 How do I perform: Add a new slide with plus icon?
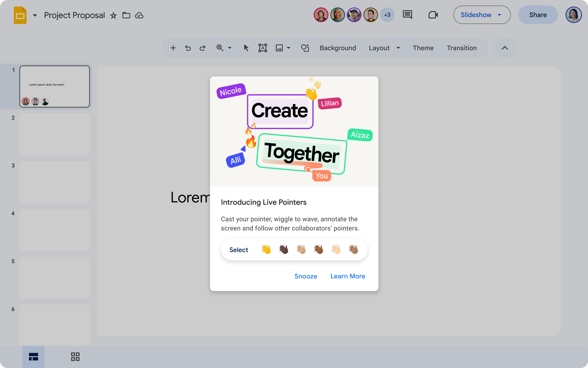point(173,48)
